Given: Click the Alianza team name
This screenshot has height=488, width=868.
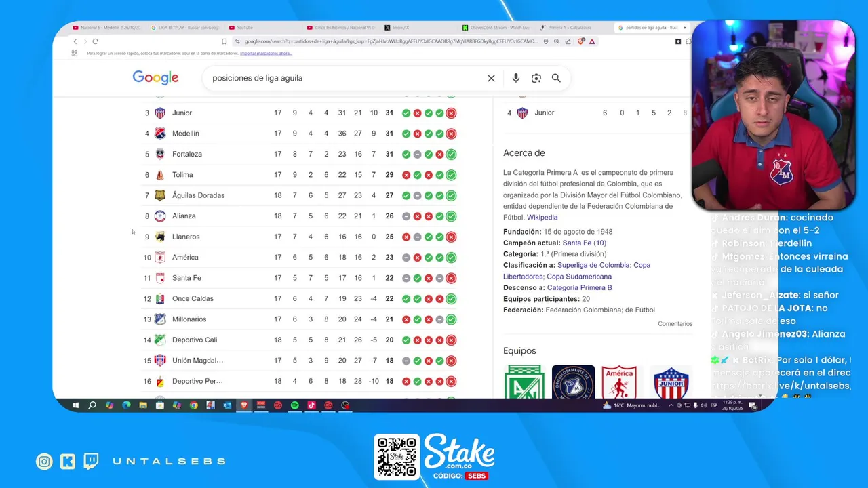Looking at the screenshot, I should tap(184, 216).
